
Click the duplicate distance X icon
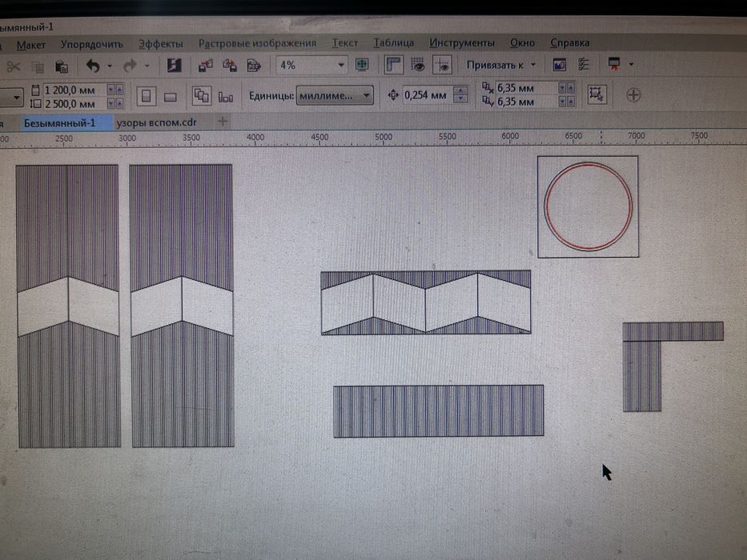488,88
